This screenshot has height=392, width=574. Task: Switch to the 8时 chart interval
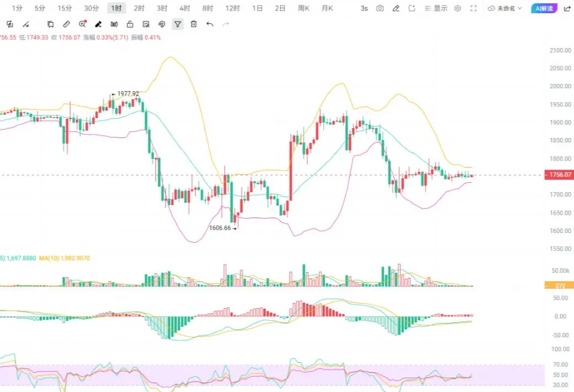coord(208,8)
